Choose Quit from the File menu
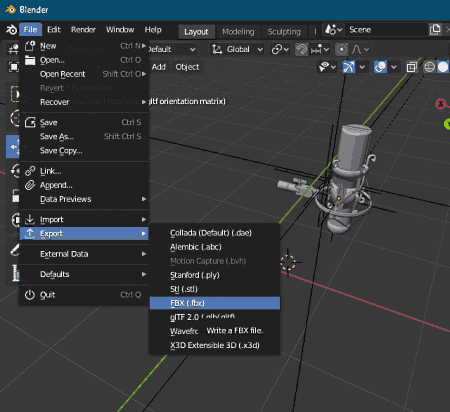Image resolution: width=450 pixels, height=412 pixels. coord(84,295)
